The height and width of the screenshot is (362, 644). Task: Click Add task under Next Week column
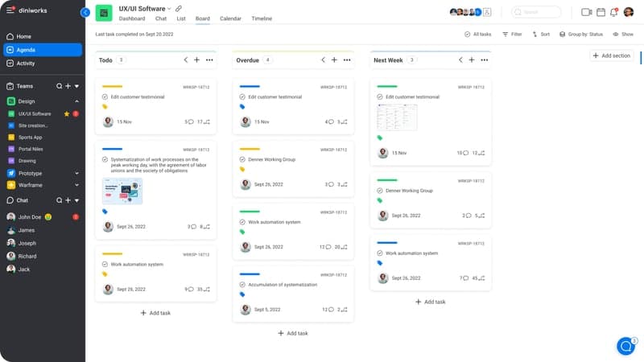point(430,302)
